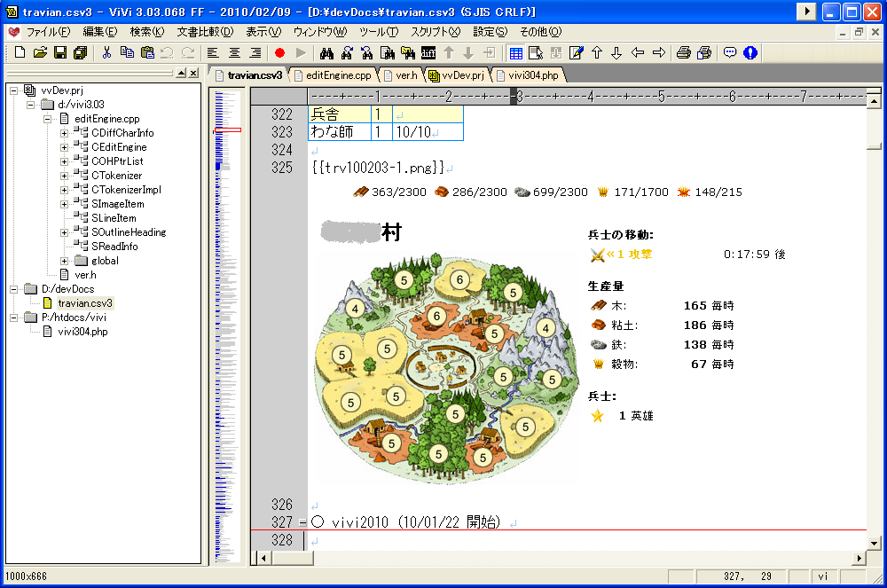Cut selection with the scissors icon

coord(106,52)
